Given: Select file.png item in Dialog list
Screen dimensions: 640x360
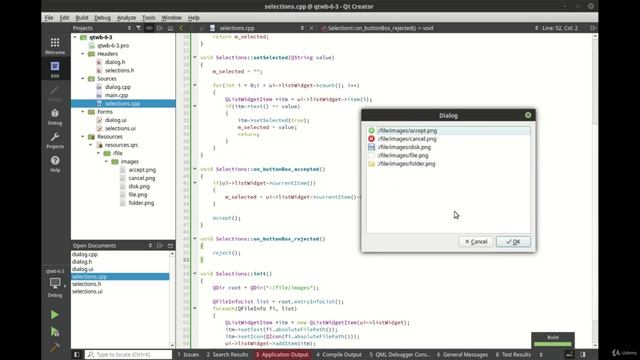Looking at the screenshot, I should [449, 156].
